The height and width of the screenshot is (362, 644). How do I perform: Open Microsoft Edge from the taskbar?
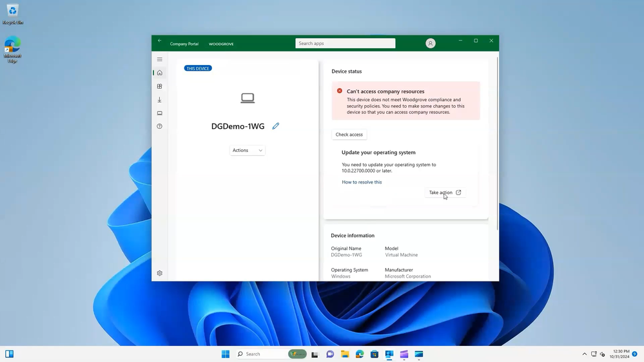(360, 354)
